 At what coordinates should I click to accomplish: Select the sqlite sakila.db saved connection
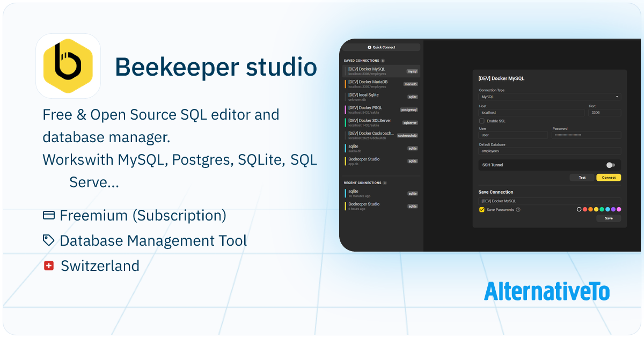pos(382,149)
